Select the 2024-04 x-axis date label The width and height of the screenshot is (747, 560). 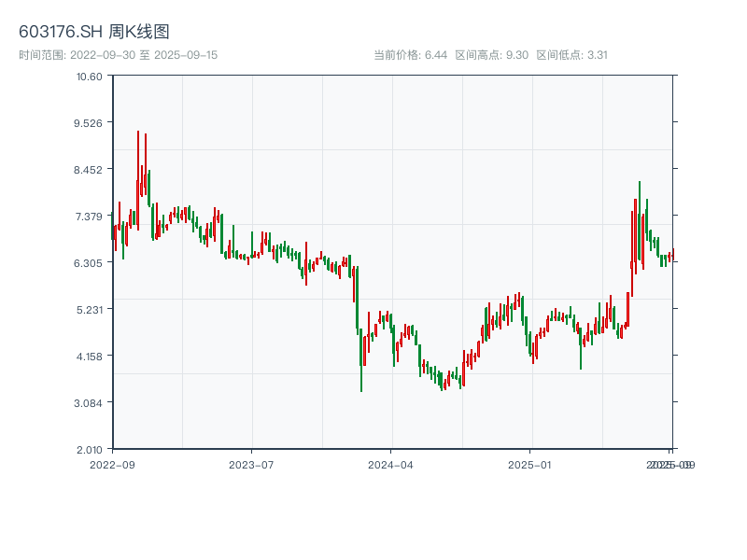(x=391, y=464)
